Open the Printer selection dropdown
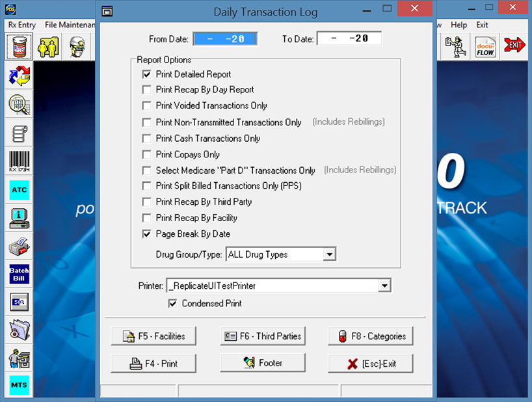532x402 pixels. (384, 286)
